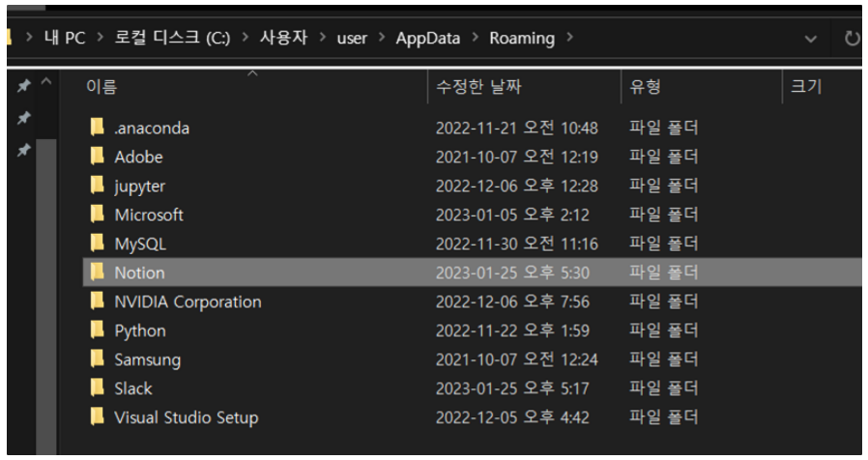
Task: Open the address bar history dropdown
Action: [x=810, y=39]
